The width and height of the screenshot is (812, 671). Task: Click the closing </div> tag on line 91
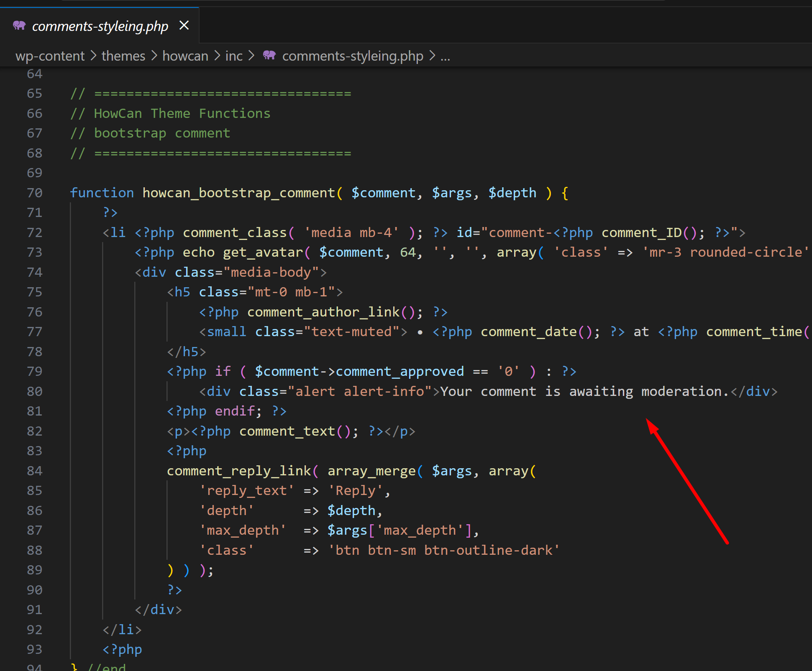pyautogui.click(x=158, y=610)
